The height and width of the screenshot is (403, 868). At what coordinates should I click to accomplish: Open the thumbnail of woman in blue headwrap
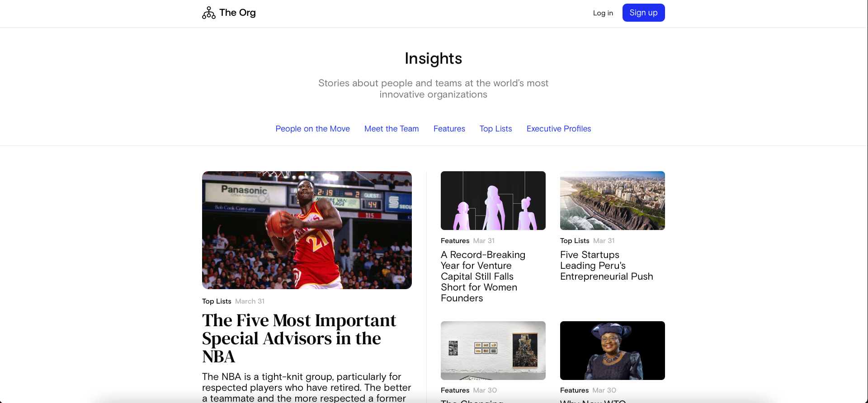(x=612, y=351)
